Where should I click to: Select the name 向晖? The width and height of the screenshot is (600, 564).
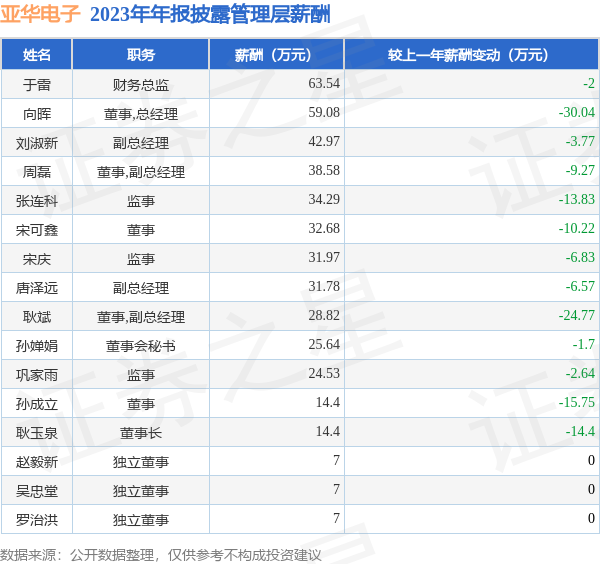coord(37,114)
